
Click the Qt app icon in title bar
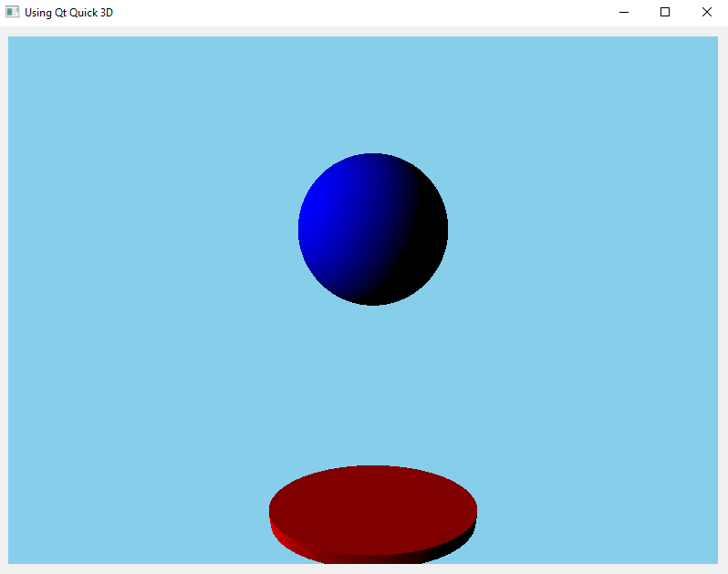13,13
